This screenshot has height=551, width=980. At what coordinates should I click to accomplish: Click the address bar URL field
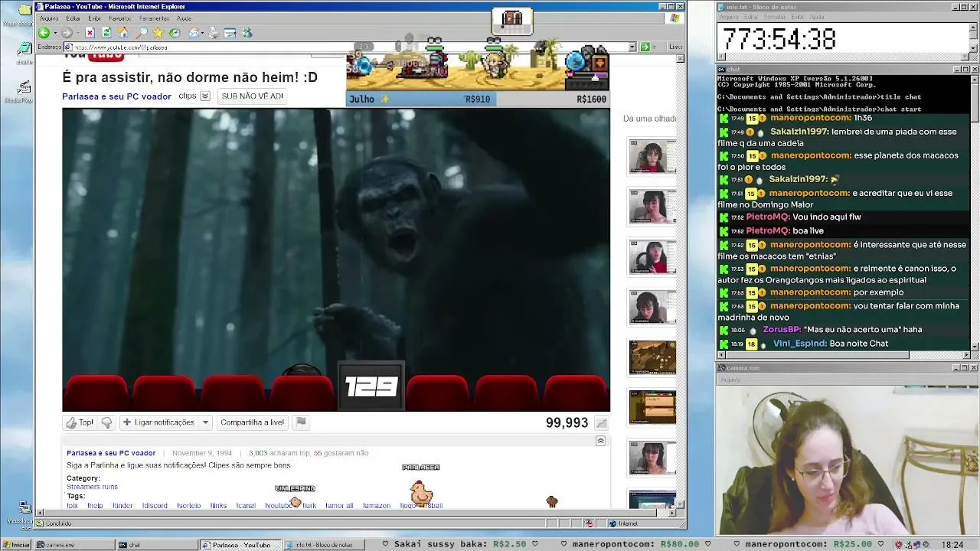(349, 47)
